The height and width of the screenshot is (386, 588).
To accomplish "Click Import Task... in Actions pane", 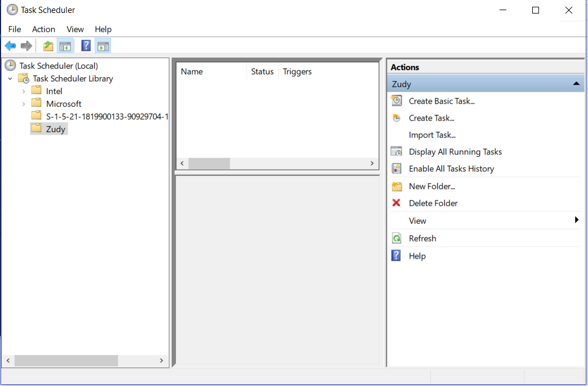I will point(432,135).
